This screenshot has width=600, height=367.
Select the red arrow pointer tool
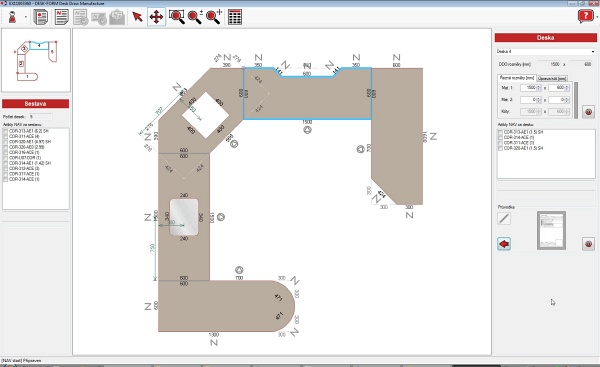[137, 17]
